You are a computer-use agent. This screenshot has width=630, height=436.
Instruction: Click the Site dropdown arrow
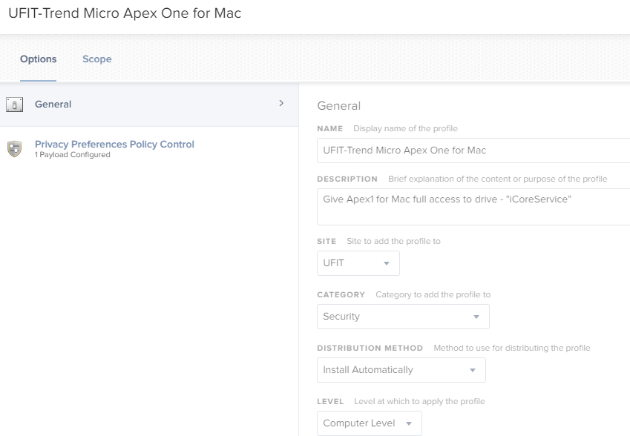click(387, 264)
